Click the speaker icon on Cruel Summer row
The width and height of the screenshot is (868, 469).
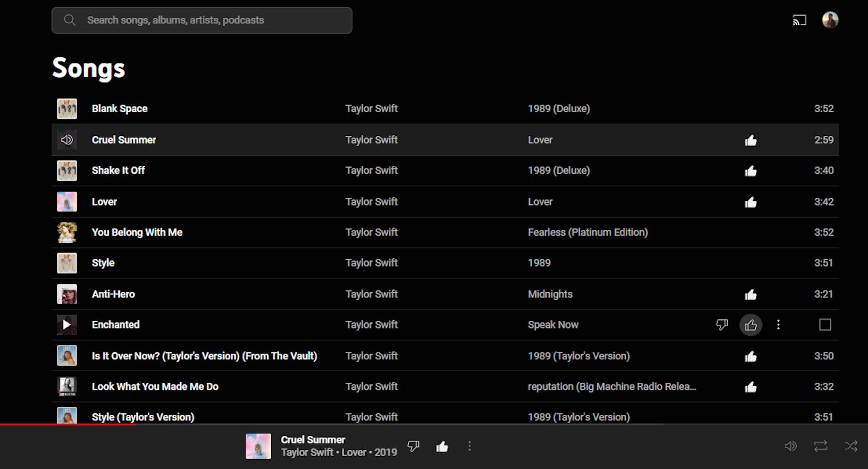coord(67,139)
